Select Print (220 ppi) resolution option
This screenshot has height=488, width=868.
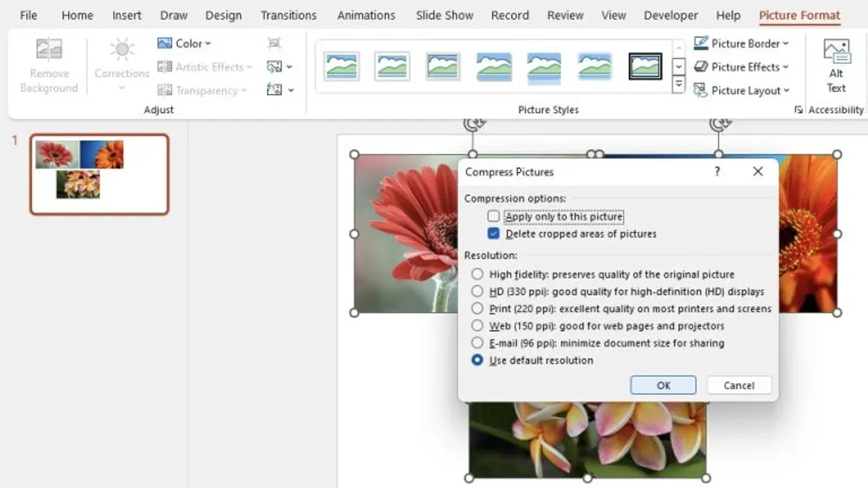click(477, 309)
